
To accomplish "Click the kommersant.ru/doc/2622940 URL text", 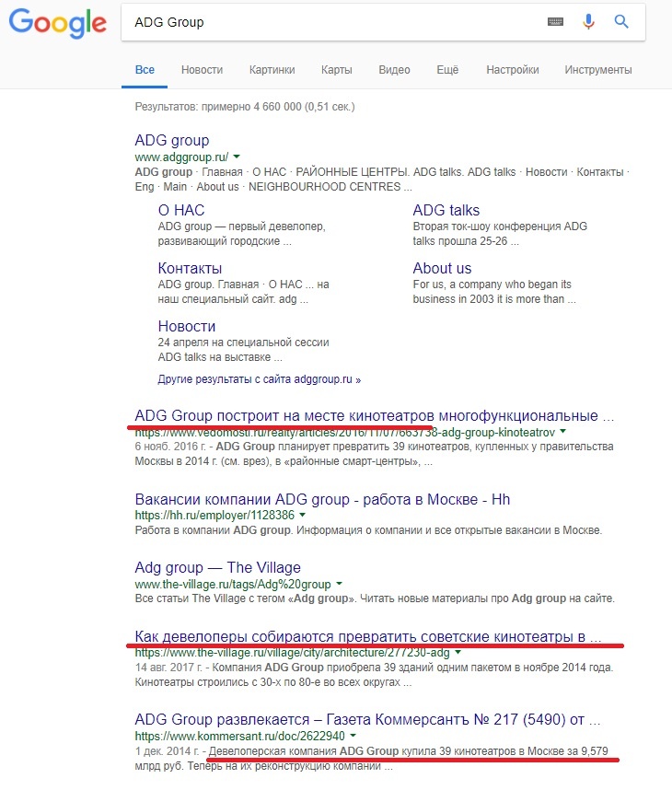I will click(x=239, y=736).
